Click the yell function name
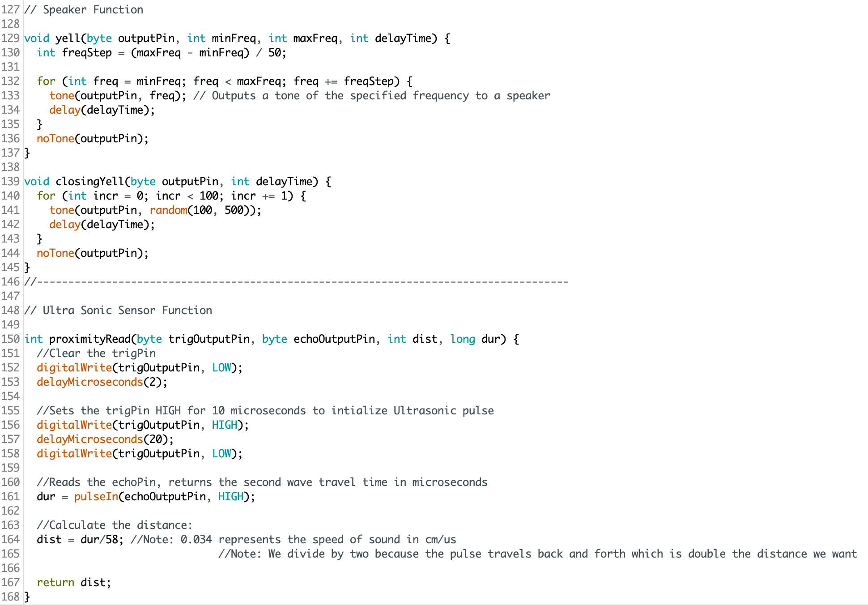 click(68, 38)
